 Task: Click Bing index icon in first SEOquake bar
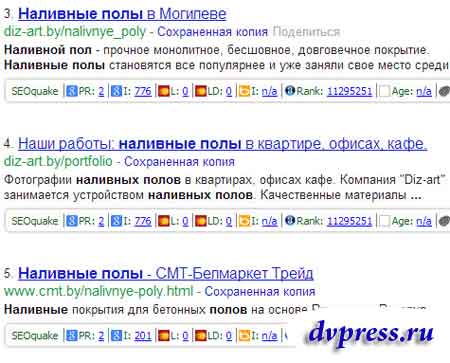tap(244, 91)
